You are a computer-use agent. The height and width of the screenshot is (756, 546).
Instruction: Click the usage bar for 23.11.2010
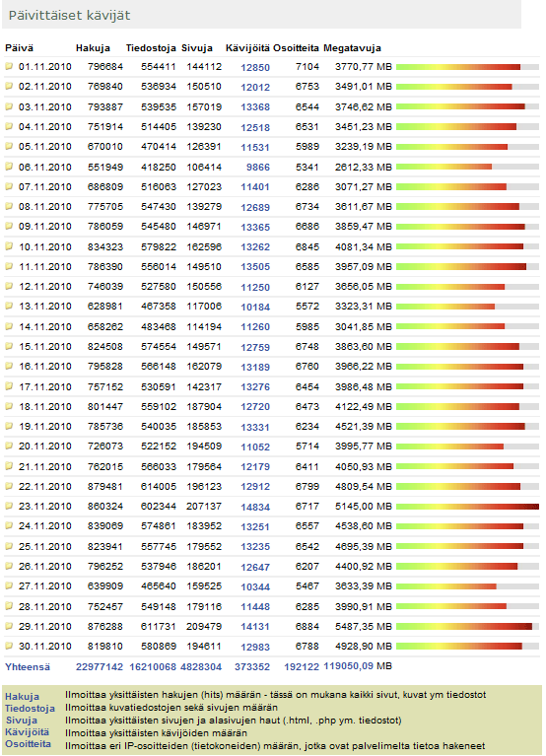(x=467, y=507)
